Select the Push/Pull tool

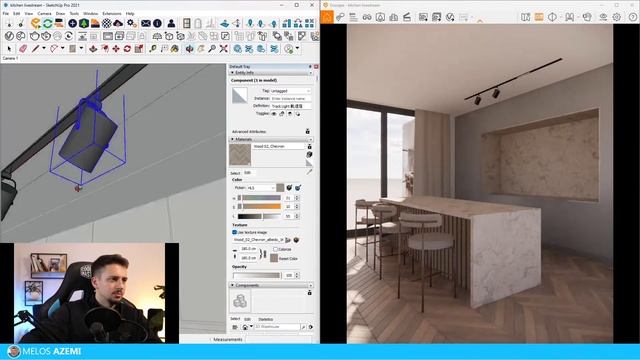pyautogui.click(x=93, y=49)
